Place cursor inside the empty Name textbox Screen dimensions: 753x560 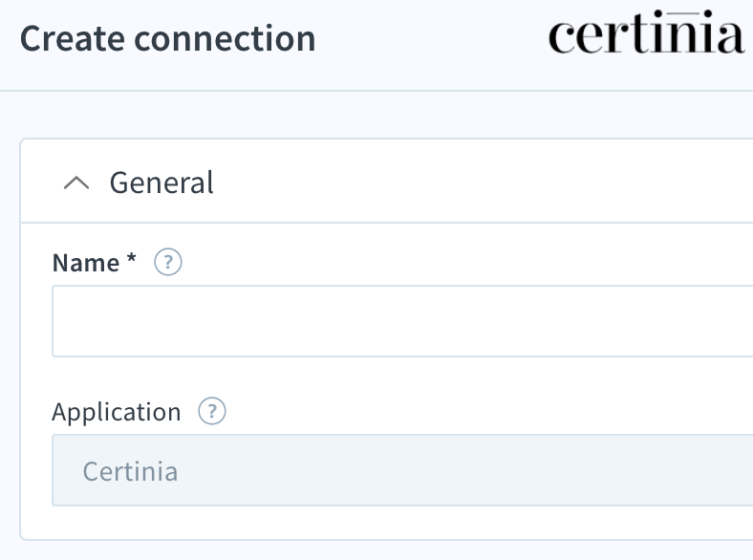pos(402,321)
